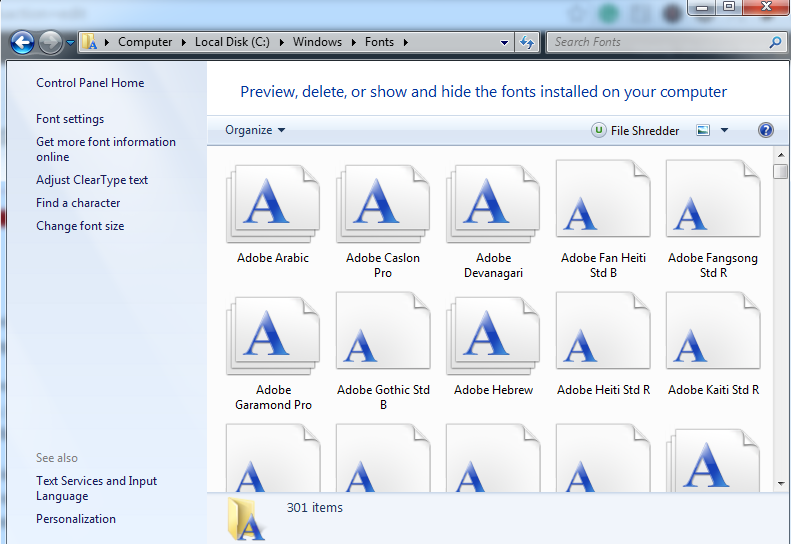
Task: Click the vertical scrollbar up arrow
Action: [x=781, y=155]
